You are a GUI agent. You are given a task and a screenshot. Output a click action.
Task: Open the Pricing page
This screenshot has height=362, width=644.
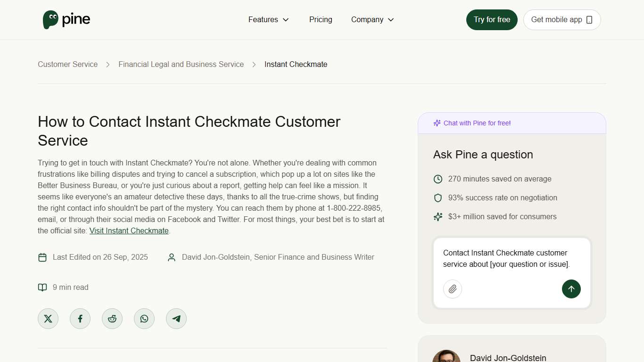(x=321, y=19)
